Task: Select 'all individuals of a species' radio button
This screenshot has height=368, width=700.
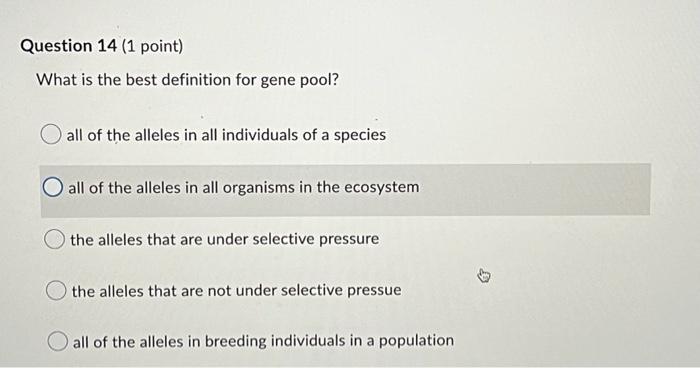Action: [x=51, y=134]
